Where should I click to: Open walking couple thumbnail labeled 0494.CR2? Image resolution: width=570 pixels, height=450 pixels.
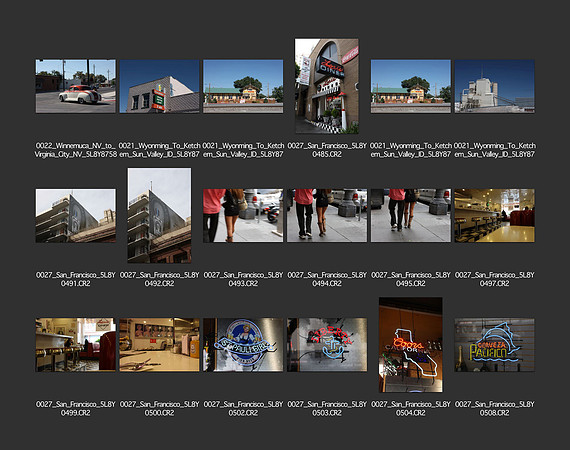tap(327, 216)
